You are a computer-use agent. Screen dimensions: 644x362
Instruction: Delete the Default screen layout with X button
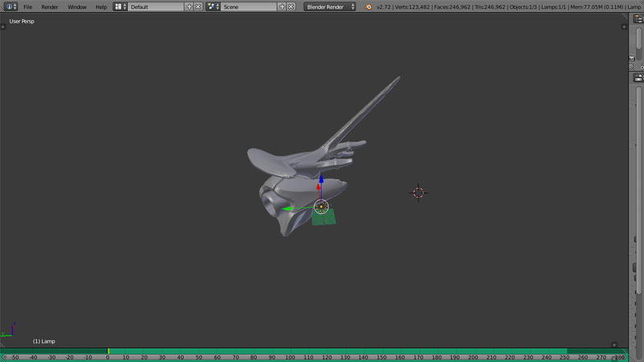(x=198, y=6)
